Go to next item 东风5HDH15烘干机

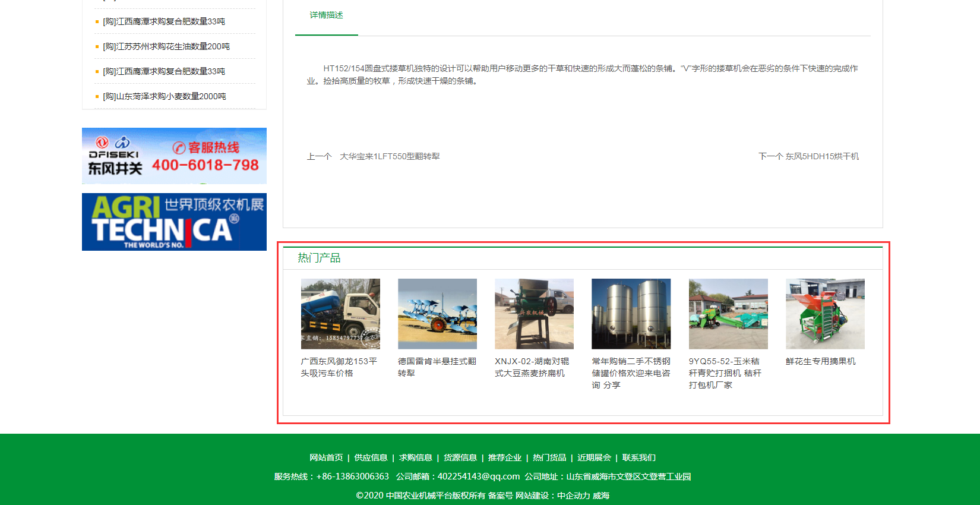pyautogui.click(x=822, y=156)
